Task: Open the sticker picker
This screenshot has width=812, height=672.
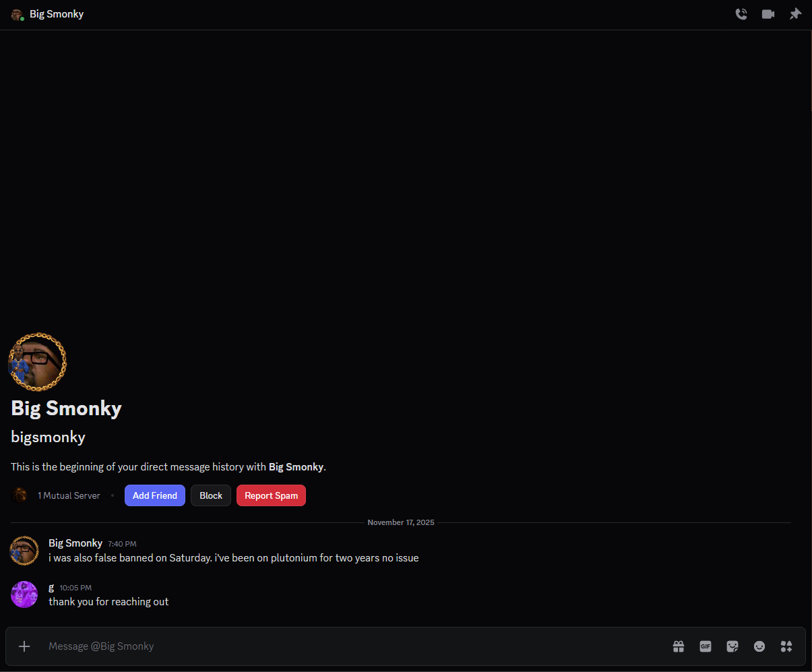Action: [732, 646]
